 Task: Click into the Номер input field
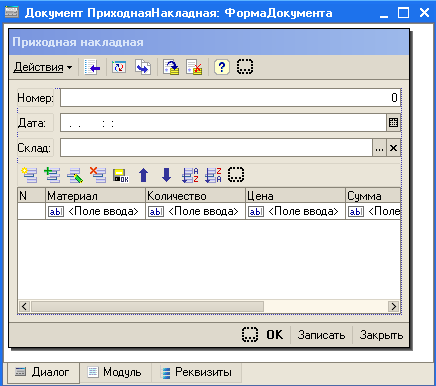point(230,98)
